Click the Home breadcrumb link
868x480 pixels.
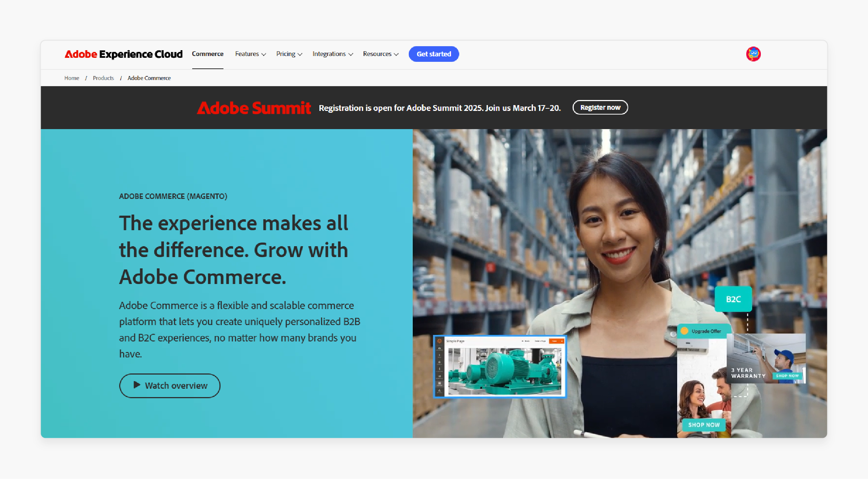coord(72,78)
